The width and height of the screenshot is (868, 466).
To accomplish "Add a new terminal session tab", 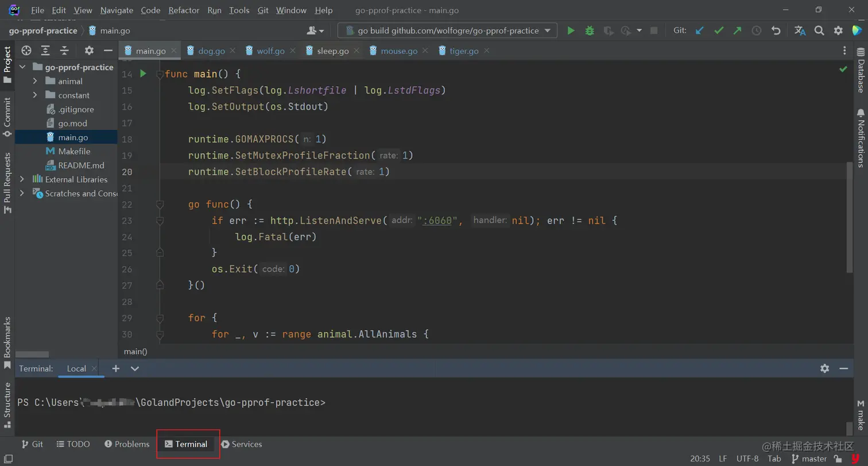I will [x=116, y=368].
